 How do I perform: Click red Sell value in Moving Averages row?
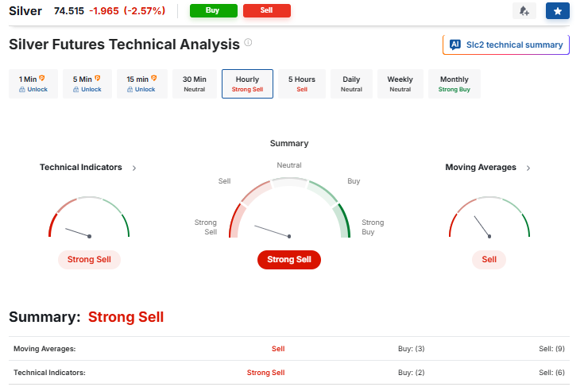278,349
